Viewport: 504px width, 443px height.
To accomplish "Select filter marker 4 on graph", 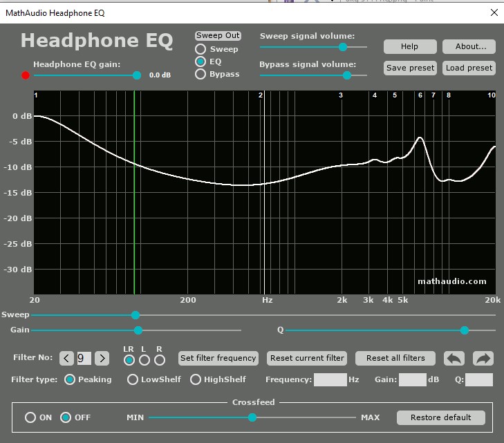I will click(x=375, y=95).
